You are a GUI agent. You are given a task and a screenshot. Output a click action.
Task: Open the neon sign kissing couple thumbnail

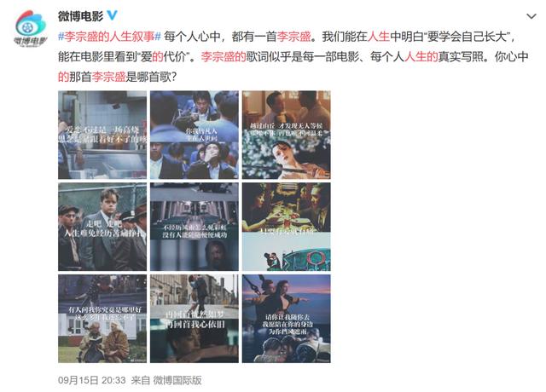pos(287,227)
